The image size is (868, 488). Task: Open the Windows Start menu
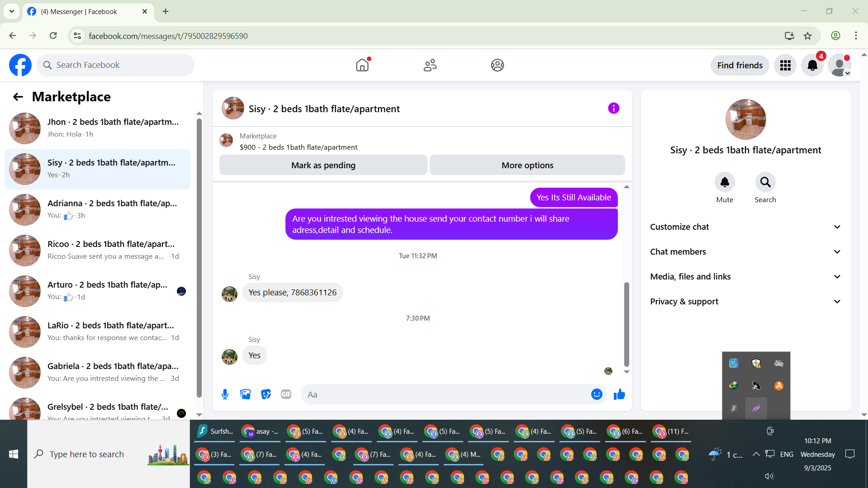pyautogui.click(x=14, y=454)
